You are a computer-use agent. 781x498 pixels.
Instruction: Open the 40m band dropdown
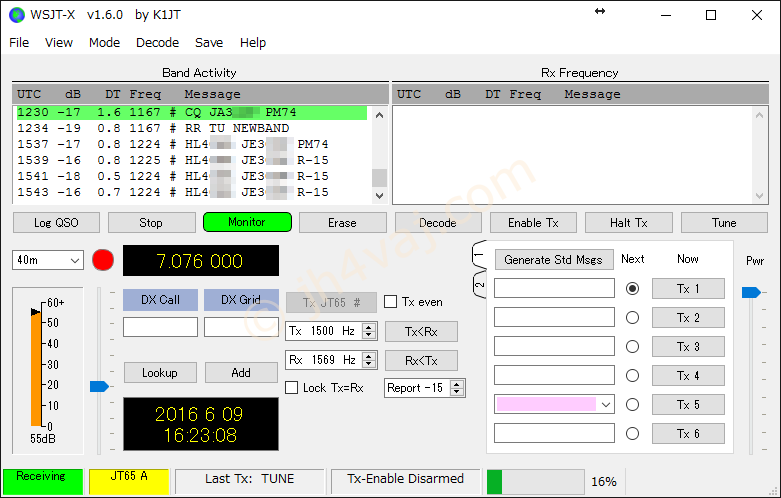click(47, 260)
